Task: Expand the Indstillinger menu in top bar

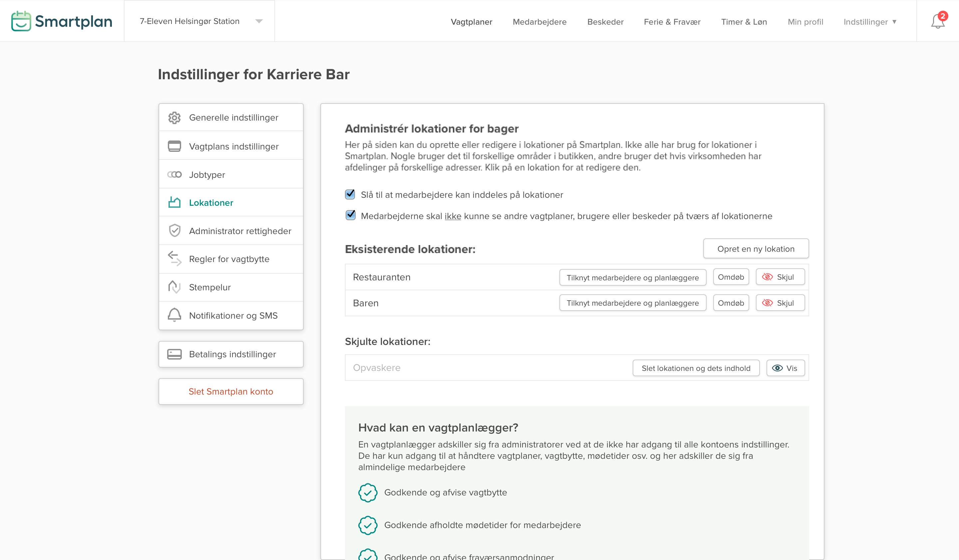Action: coord(869,22)
